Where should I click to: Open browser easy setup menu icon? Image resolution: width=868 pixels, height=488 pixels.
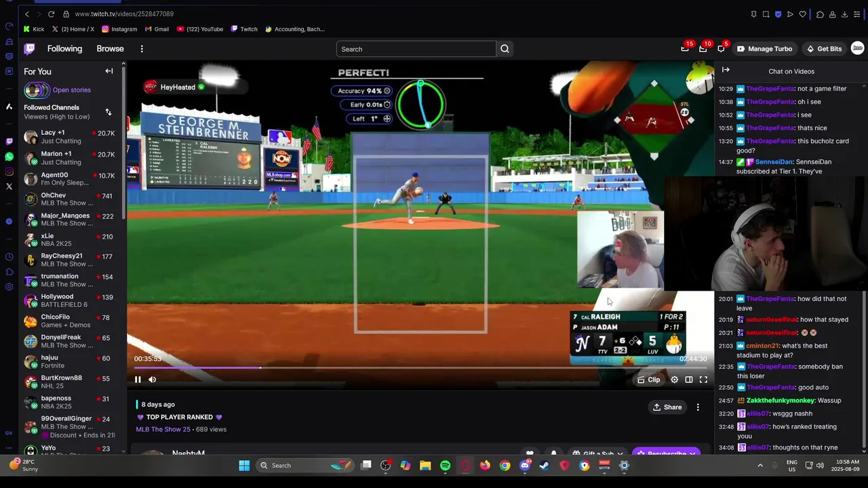click(857, 14)
